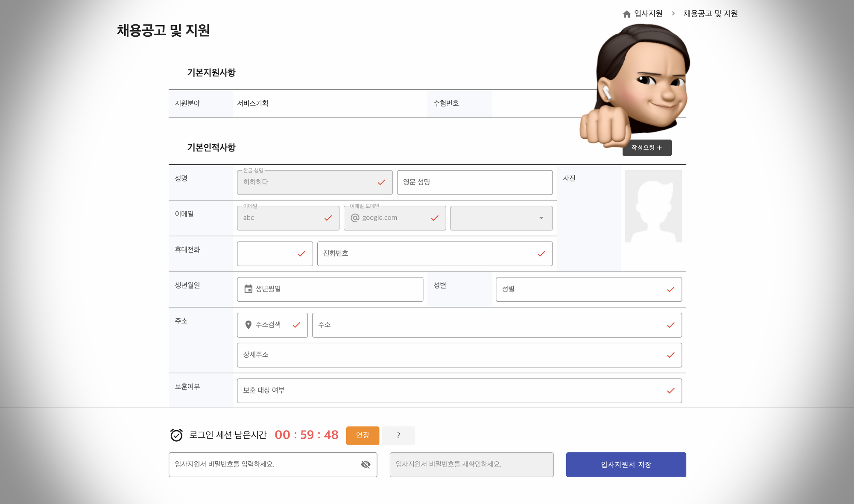Toggle password visibility eye icon

[x=366, y=464]
